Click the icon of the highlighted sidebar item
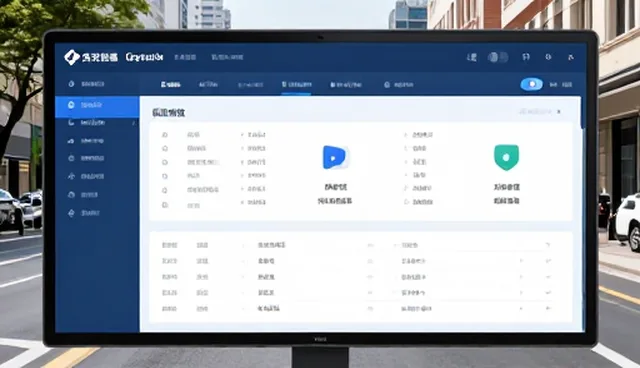Image resolution: width=640 pixels, height=368 pixels. 71,105
